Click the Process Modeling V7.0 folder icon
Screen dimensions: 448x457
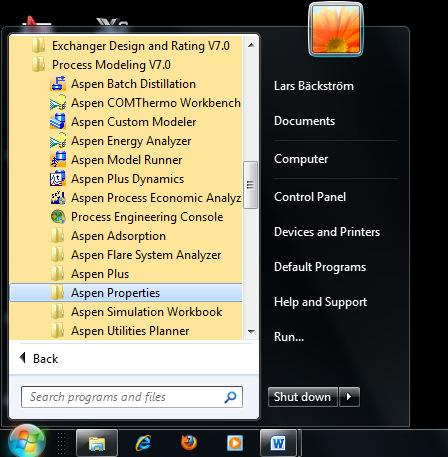[x=38, y=65]
